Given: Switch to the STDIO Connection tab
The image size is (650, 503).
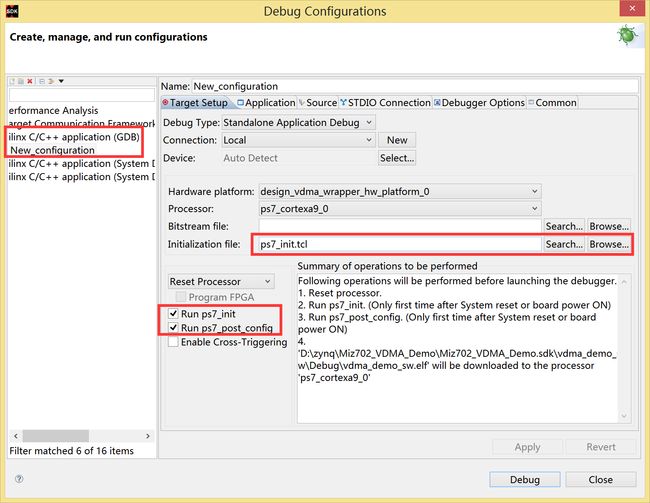Looking at the screenshot, I should pyautogui.click(x=386, y=102).
